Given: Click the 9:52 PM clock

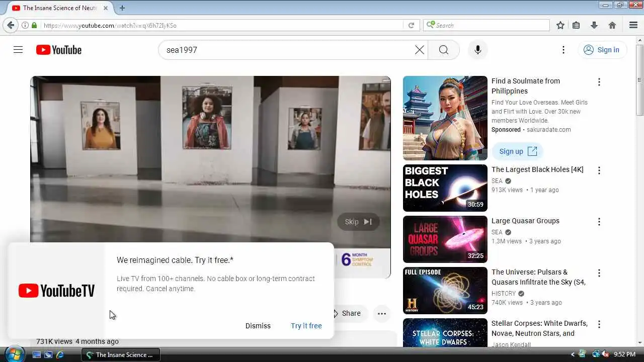Looking at the screenshot, I should pyautogui.click(x=625, y=354).
